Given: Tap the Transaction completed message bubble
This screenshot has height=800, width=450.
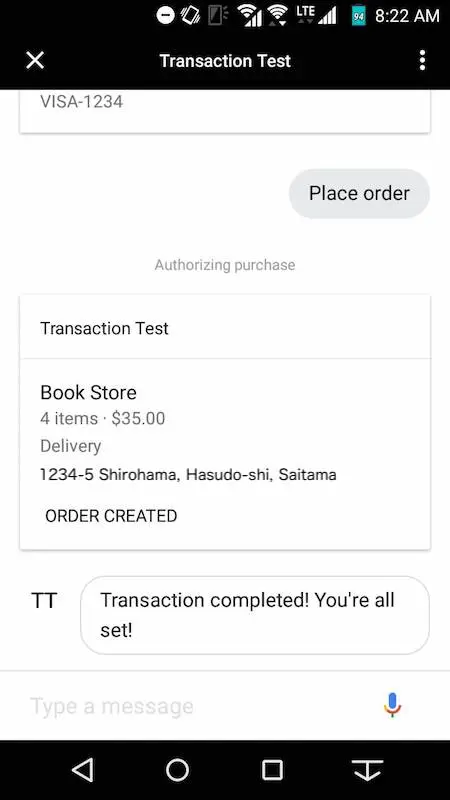Looking at the screenshot, I should coord(255,615).
